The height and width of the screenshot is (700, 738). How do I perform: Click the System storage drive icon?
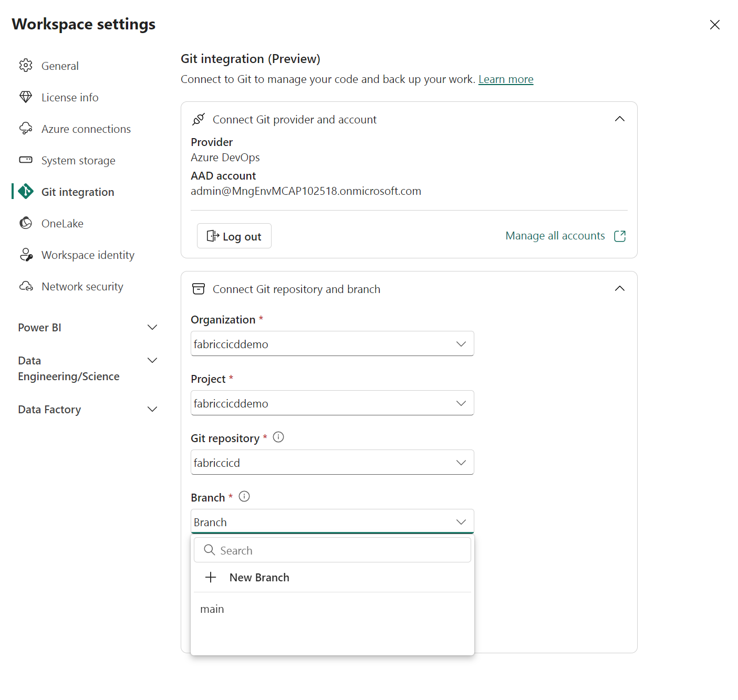pos(26,160)
